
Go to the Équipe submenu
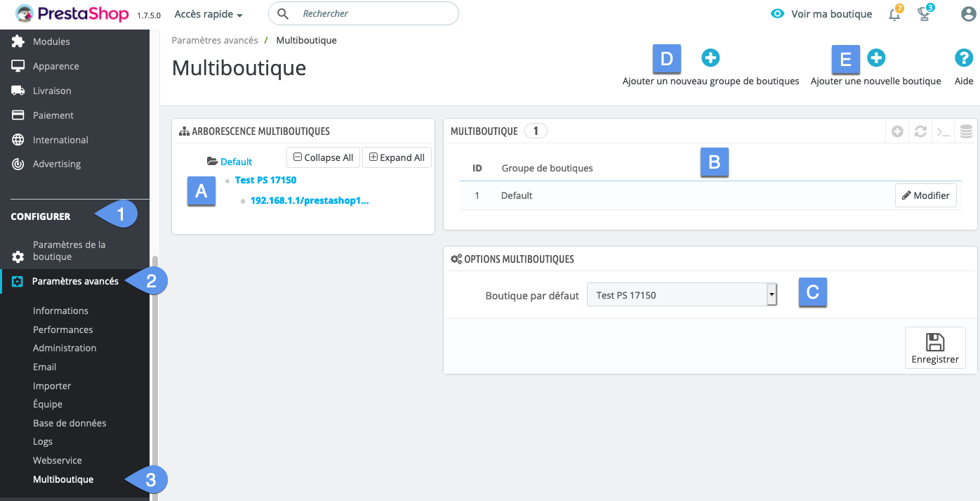point(48,404)
